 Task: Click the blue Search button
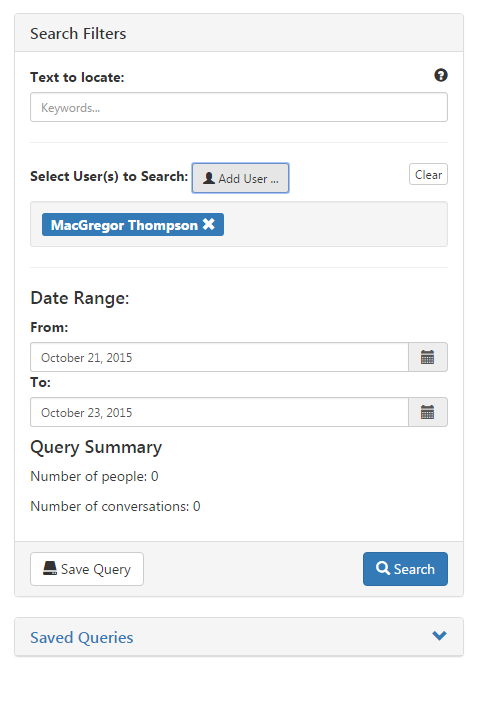point(405,569)
